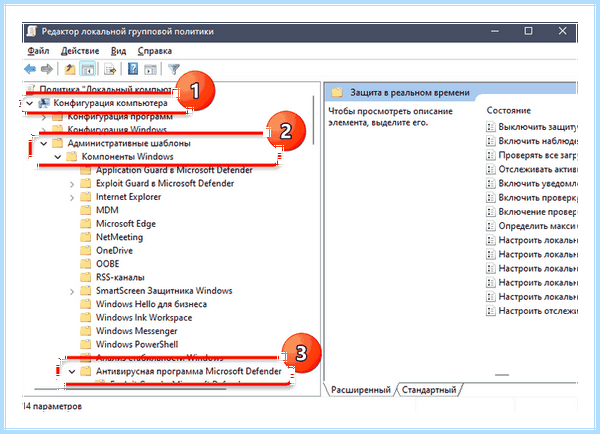The width and height of the screenshot is (600, 434).
Task: Click the tree pane vertical scrollbar
Action: coord(314,120)
